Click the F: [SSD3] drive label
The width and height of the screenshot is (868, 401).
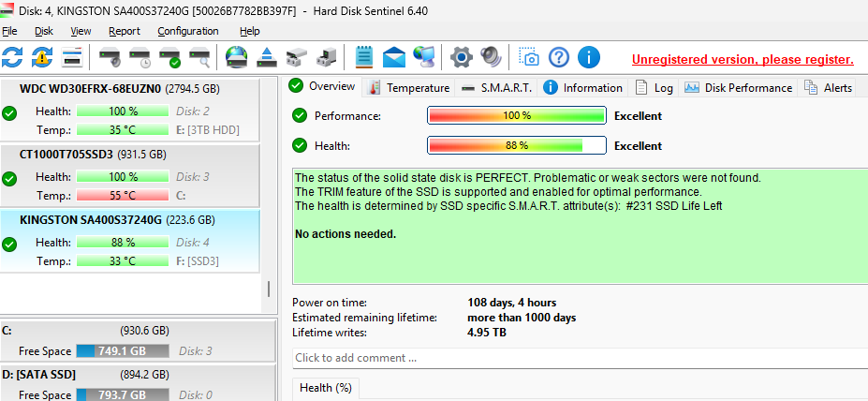[x=198, y=260]
